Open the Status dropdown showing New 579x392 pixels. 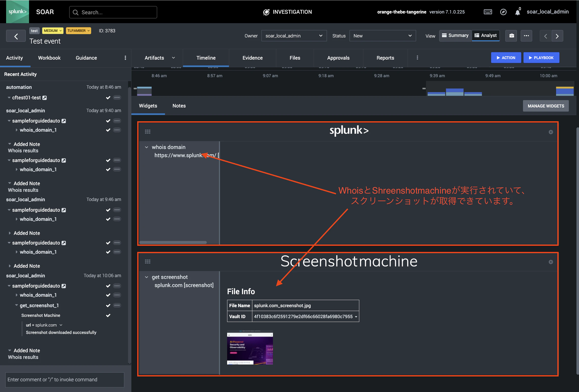382,36
